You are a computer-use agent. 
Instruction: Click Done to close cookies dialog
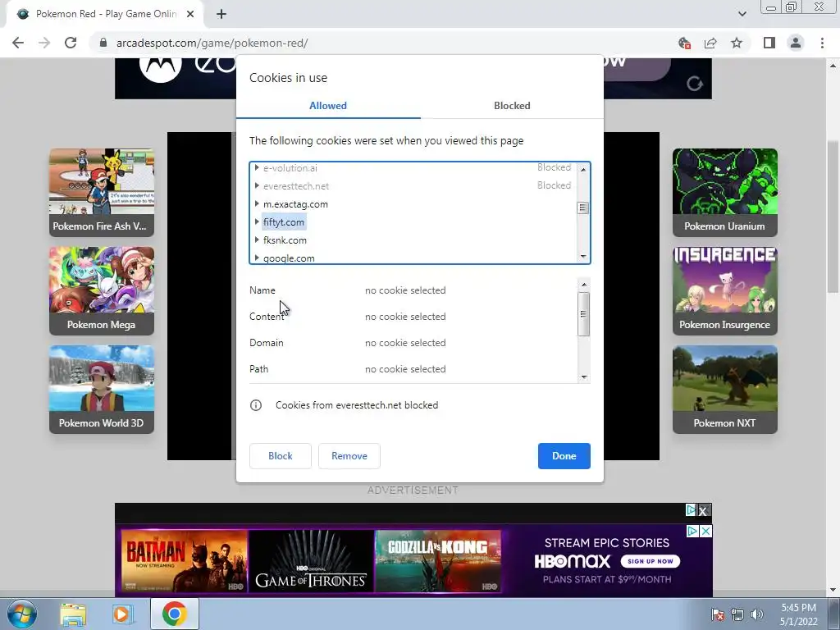pyautogui.click(x=564, y=456)
